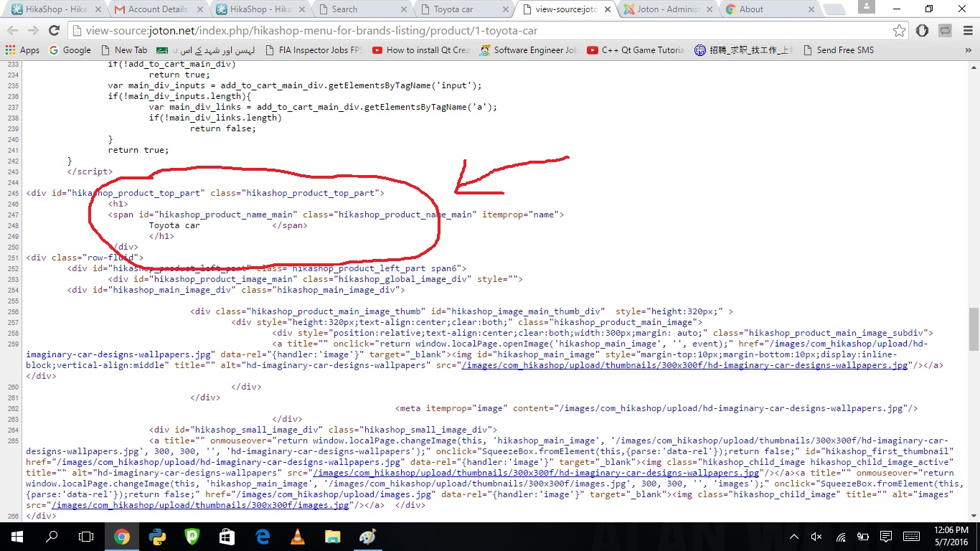Show hidden system tray icons

coord(794,537)
